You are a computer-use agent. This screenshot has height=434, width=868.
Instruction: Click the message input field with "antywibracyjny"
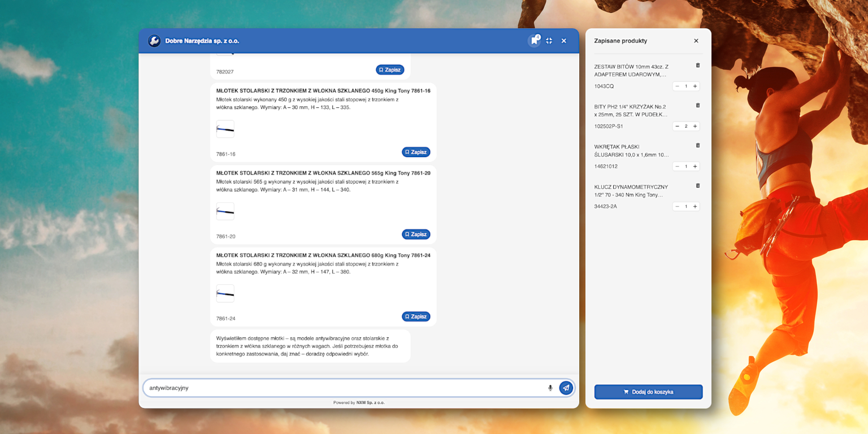click(x=339, y=388)
